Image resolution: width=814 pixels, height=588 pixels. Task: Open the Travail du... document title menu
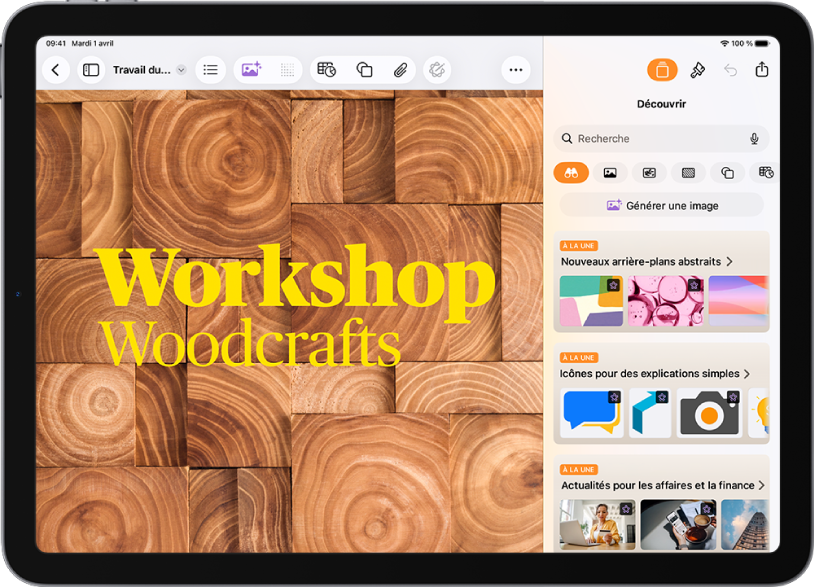[x=149, y=70]
